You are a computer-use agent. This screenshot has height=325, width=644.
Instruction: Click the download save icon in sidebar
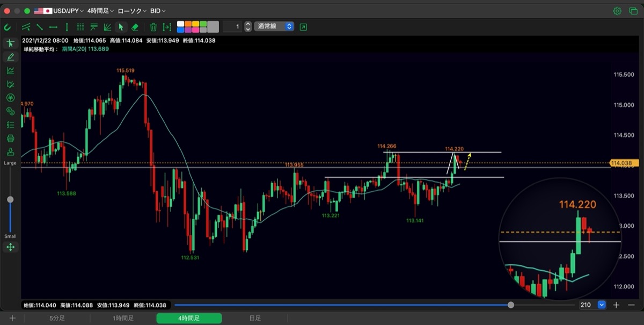10,151
